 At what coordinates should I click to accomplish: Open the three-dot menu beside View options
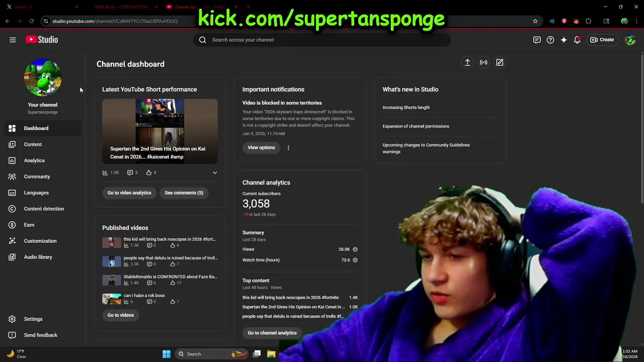pos(288,148)
